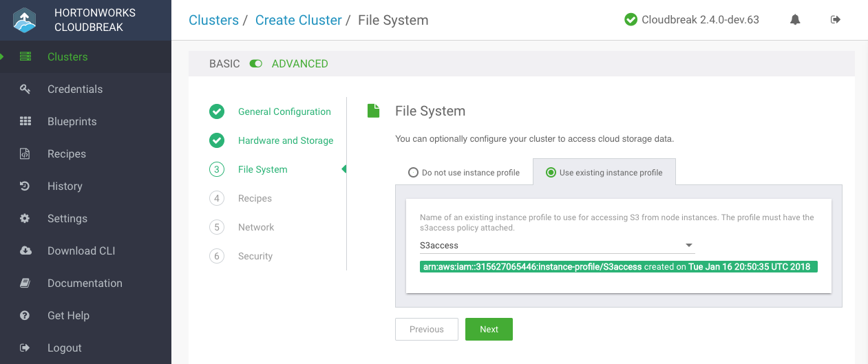Click the sign-out icon in top right
Image resolution: width=868 pixels, height=364 pixels.
[836, 20]
